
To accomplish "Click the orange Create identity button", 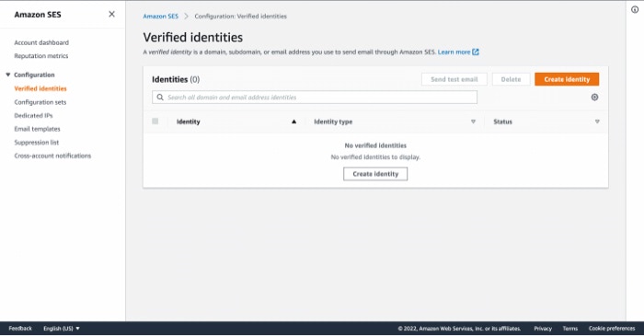I will [x=567, y=79].
